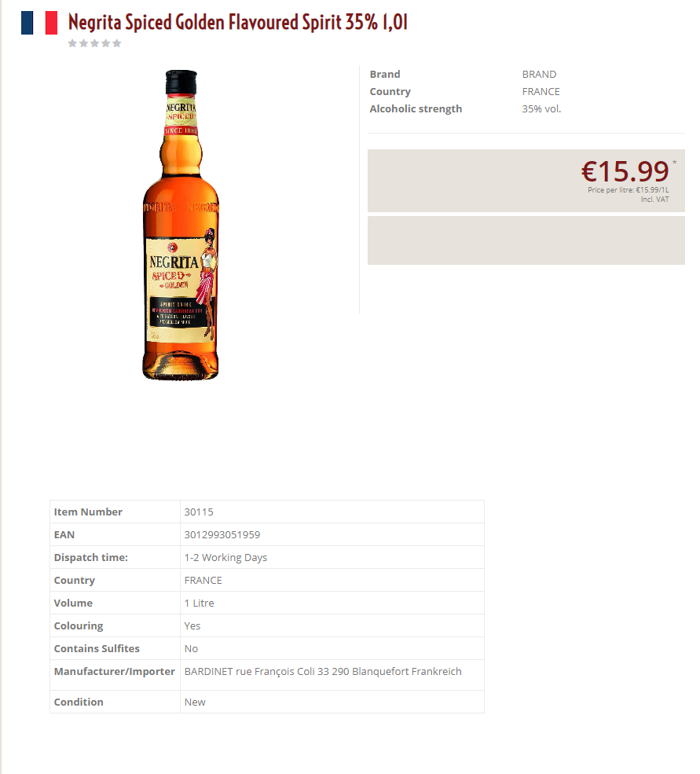Click the French flag icon
Viewport: 700px width, 774px height.
click(39, 23)
